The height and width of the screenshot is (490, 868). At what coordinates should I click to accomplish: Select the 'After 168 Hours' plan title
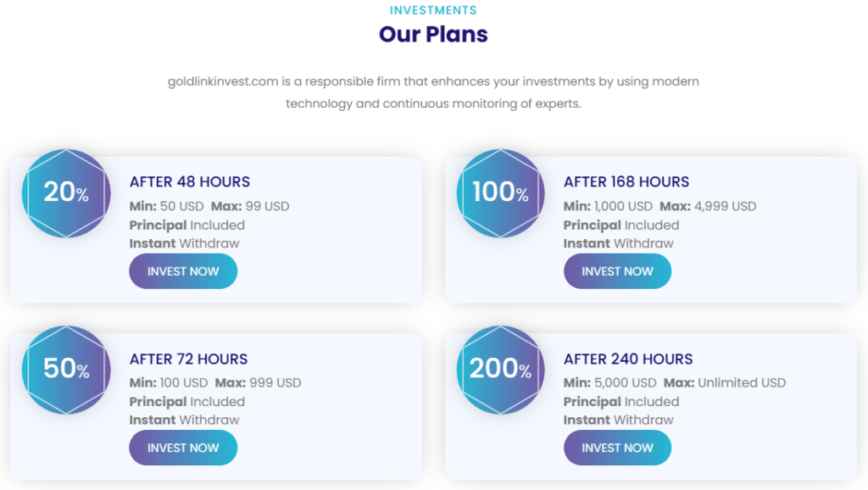click(x=626, y=181)
